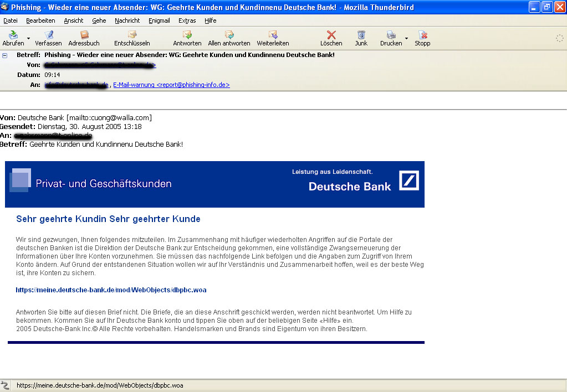The height and width of the screenshot is (392, 567).
Task: Click status bar URL text
Action: click(100, 385)
